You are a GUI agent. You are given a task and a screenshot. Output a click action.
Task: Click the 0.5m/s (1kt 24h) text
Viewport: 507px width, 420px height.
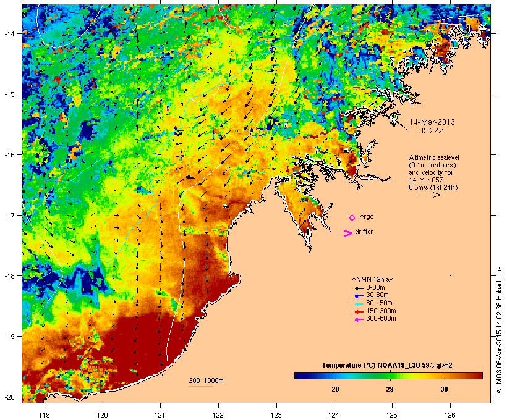point(433,187)
